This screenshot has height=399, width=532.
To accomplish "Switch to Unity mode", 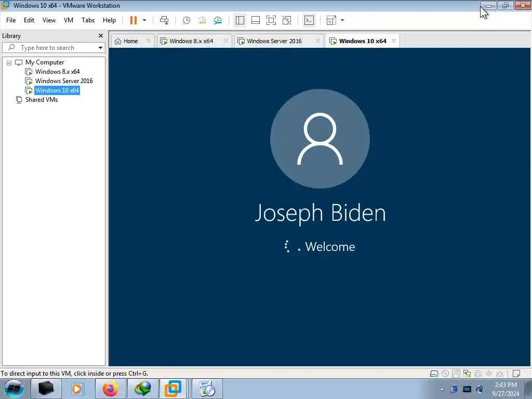I will 287,20.
